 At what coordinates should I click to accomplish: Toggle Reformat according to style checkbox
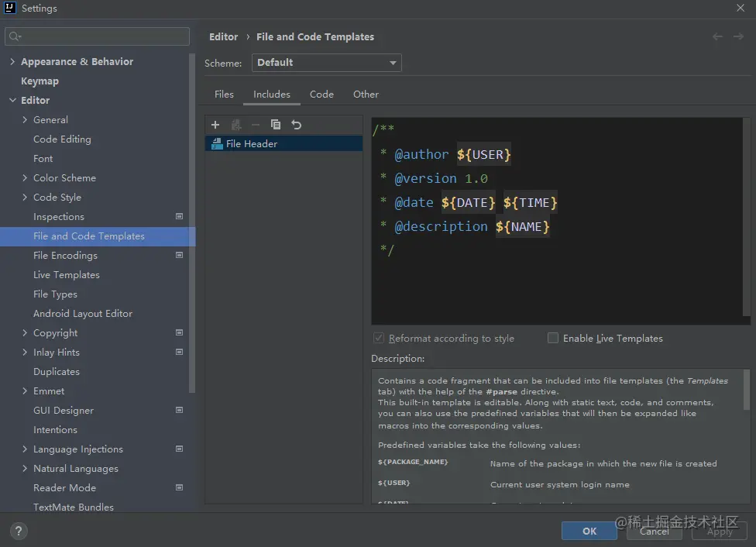pyautogui.click(x=379, y=338)
